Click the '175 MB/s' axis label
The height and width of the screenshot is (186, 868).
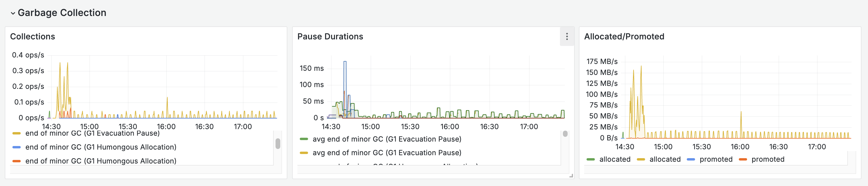(x=602, y=61)
